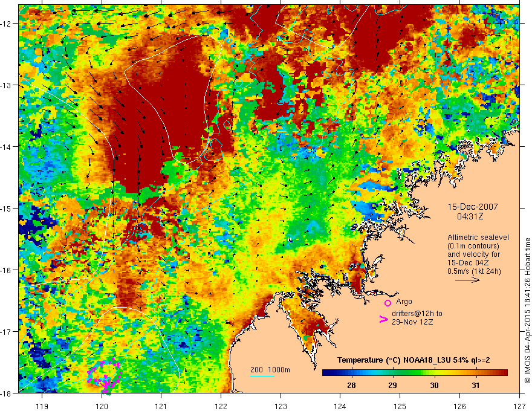This screenshot has height=411, width=532.
Task: Click the 30 temperature scale label
Action: pos(434,385)
